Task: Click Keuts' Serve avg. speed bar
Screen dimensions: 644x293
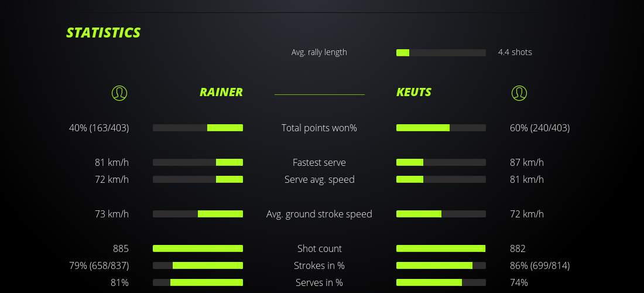Action: pyautogui.click(x=441, y=179)
